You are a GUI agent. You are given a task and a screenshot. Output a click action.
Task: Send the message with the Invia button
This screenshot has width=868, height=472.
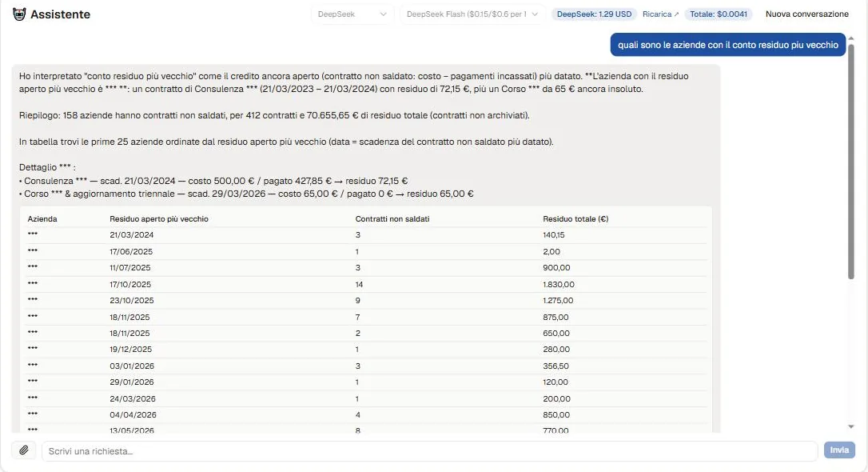point(839,450)
